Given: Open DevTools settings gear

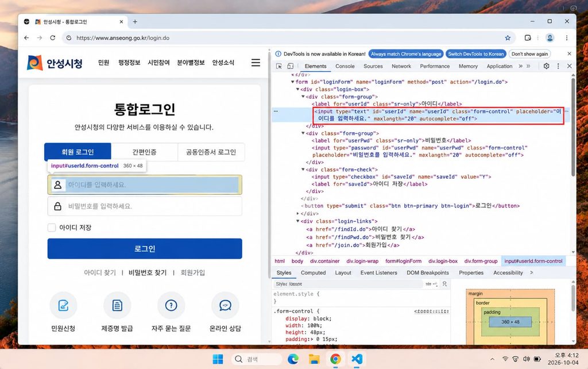Looking at the screenshot, I should pyautogui.click(x=547, y=66).
